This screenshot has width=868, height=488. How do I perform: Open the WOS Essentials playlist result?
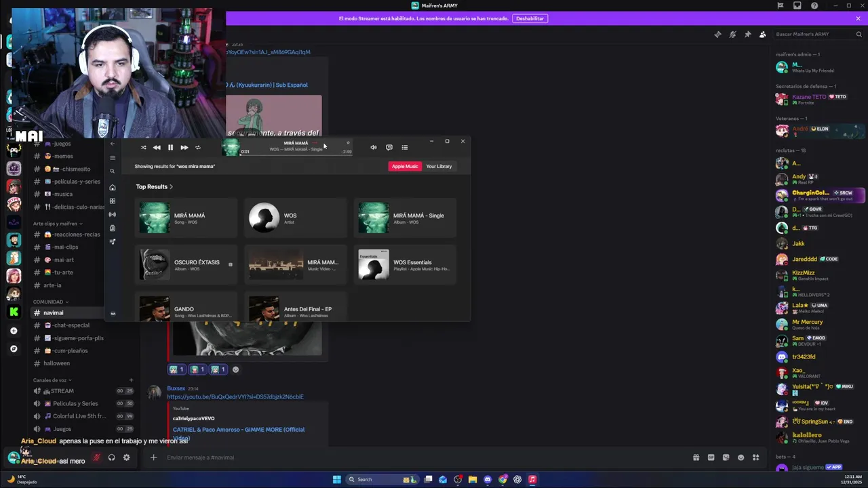(406, 265)
